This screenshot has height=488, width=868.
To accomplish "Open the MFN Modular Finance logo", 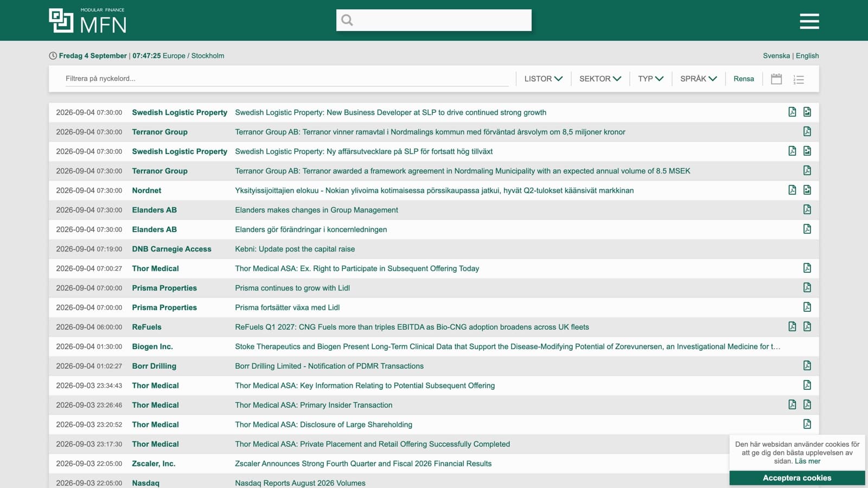I will click(87, 21).
